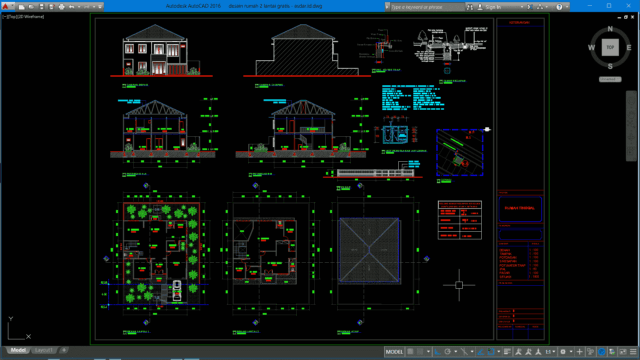Toggle Object snap tracking in status bar
Viewport: 640px width, 360px height.
coord(480,352)
